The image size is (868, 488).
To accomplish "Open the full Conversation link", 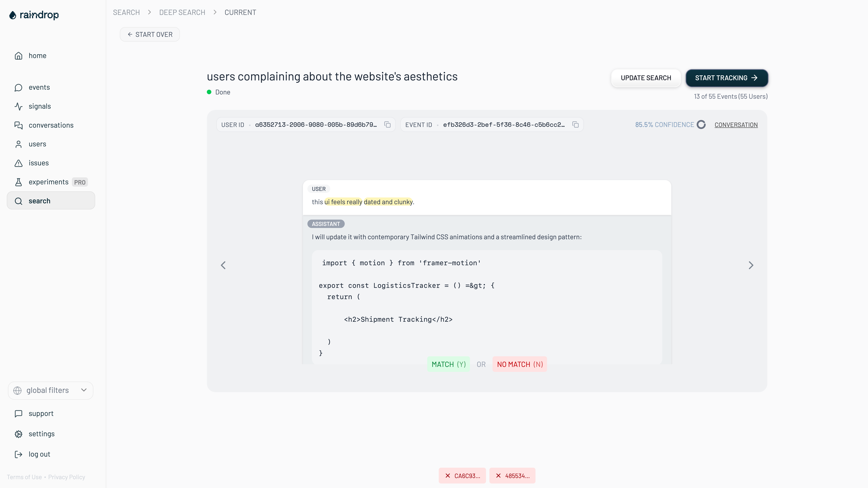I will 736,125.
